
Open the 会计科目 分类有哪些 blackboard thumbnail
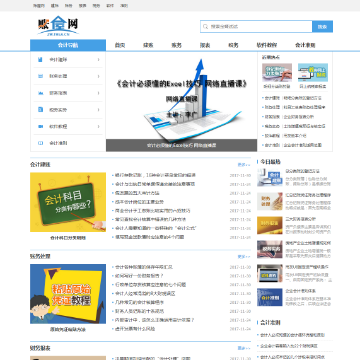(68, 202)
